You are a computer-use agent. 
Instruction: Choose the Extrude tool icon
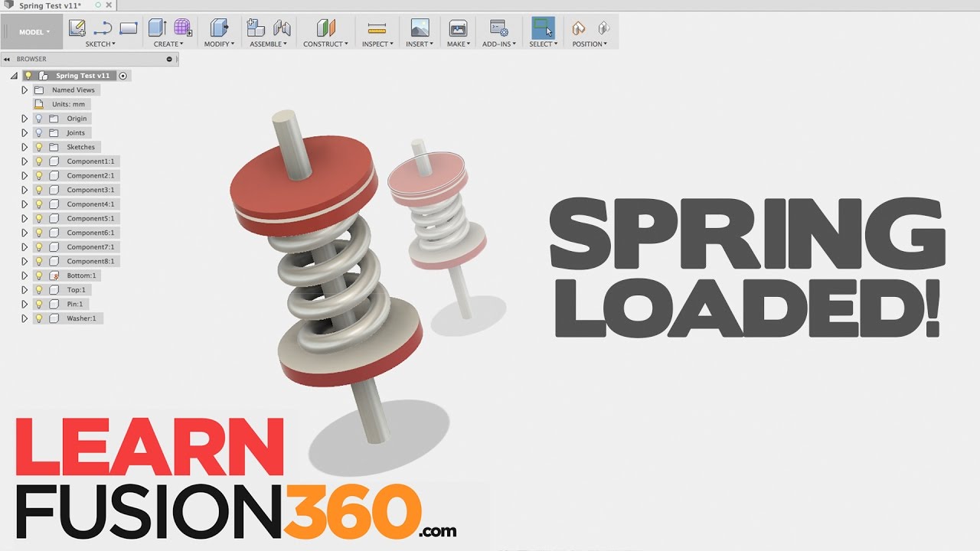click(x=157, y=28)
